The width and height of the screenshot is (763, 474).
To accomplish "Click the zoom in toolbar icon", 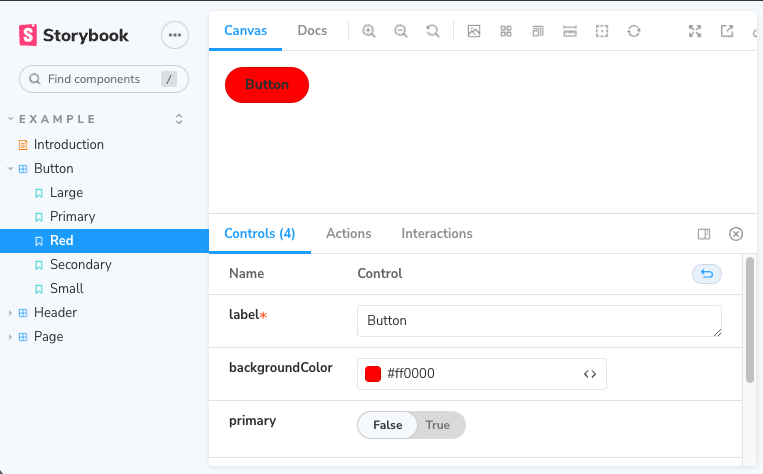I will (x=369, y=31).
